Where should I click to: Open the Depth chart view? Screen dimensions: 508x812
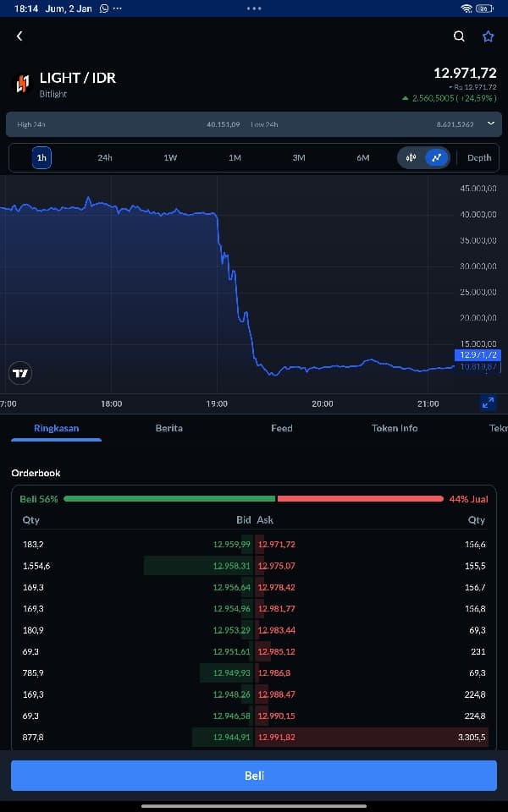click(x=479, y=157)
